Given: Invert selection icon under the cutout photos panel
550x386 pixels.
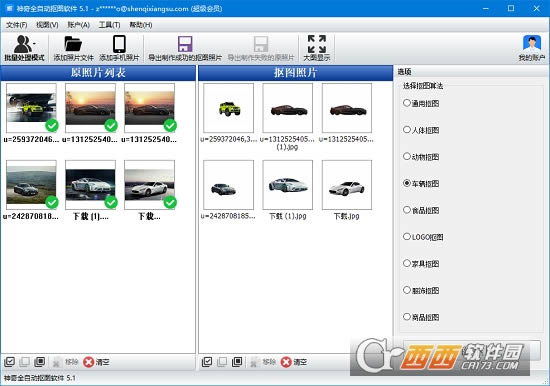Looking at the screenshot, I should click(237, 361).
